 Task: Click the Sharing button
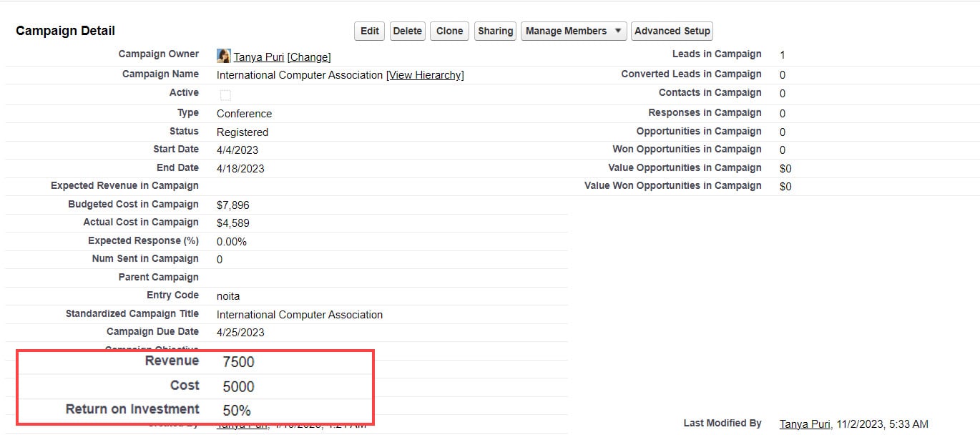[494, 31]
